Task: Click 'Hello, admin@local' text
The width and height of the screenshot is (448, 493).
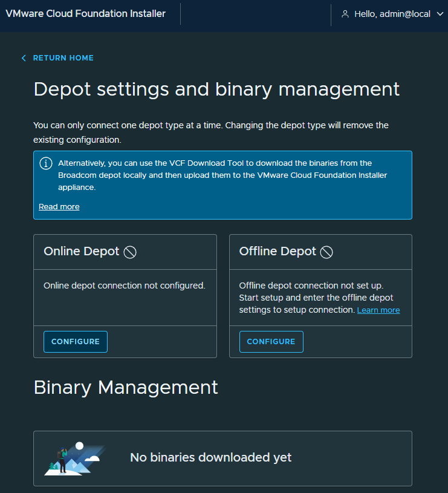Action: [392, 14]
